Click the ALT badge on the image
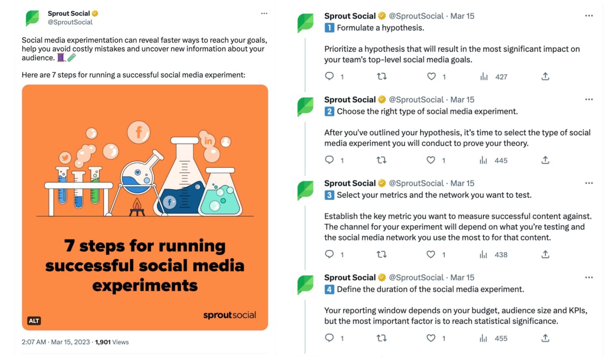Image resolution: width=607 pixels, height=364 pixels. click(34, 321)
